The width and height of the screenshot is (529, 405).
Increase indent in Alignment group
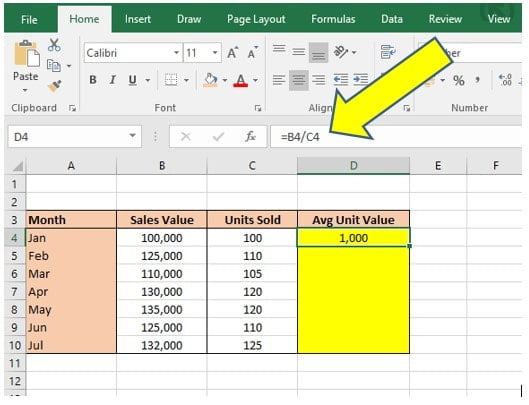tap(361, 80)
